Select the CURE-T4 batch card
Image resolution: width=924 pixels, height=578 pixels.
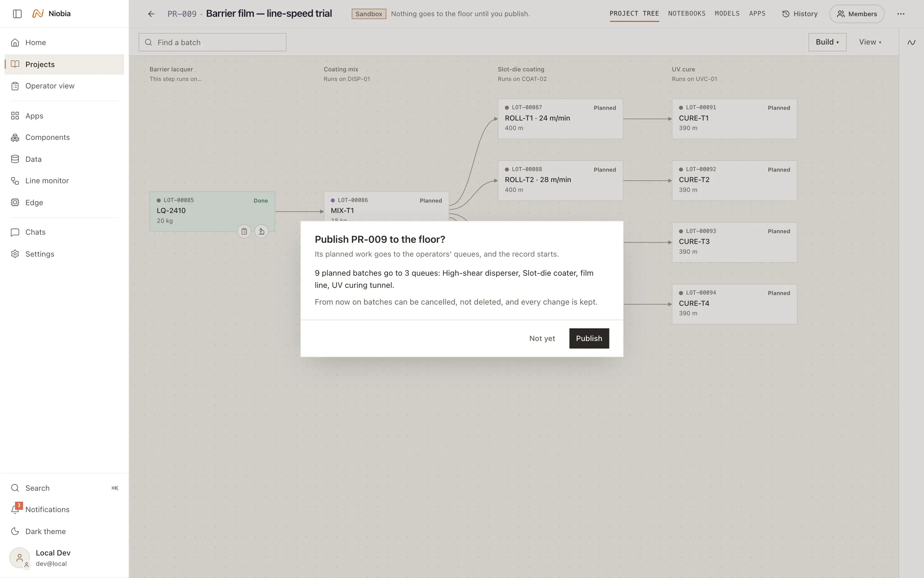(x=734, y=304)
